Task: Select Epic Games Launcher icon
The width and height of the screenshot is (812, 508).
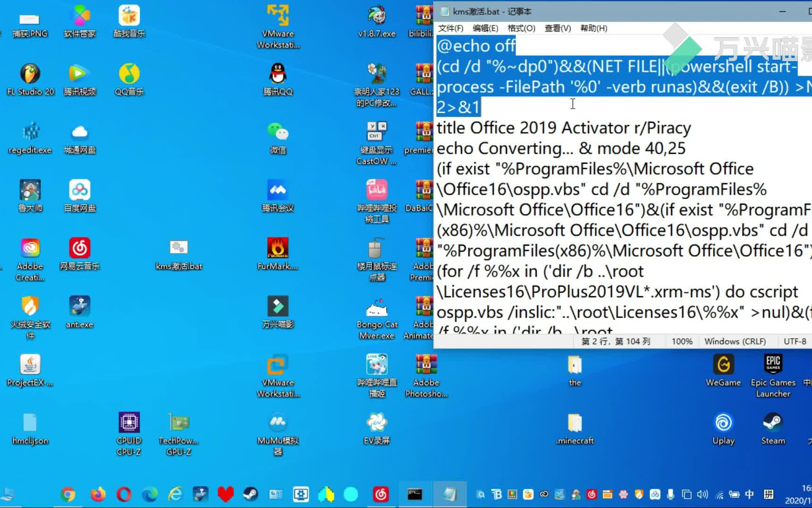Action: tap(773, 376)
